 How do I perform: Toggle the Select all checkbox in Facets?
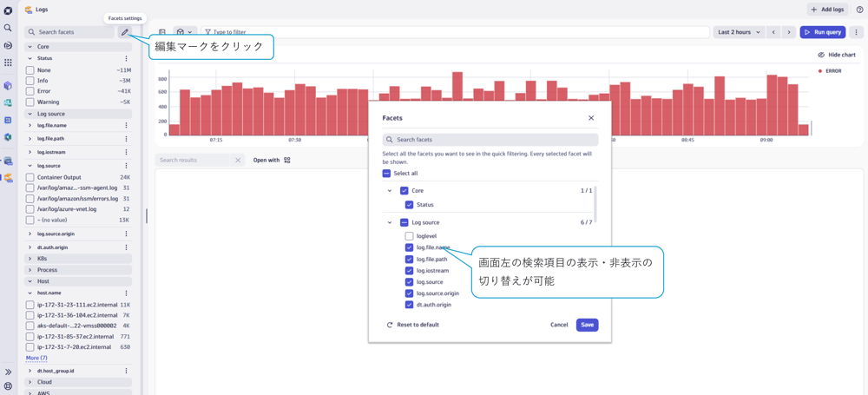point(387,174)
